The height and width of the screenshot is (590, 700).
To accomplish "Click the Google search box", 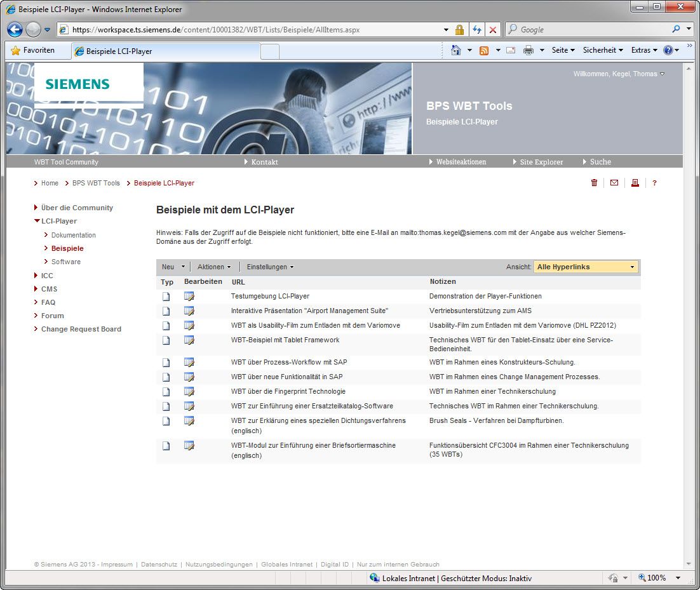I will tap(591, 29).
